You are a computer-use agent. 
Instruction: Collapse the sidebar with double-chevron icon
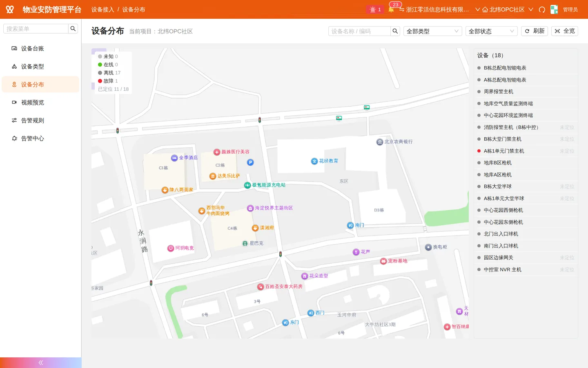click(41, 363)
